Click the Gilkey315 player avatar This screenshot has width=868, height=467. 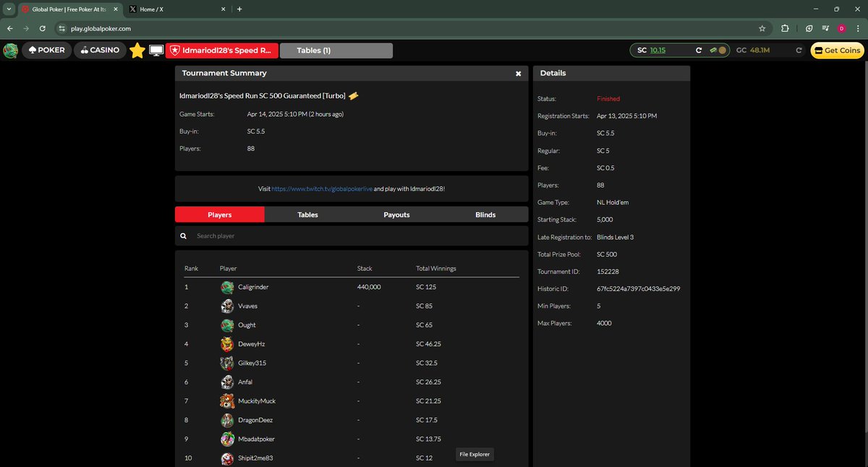coord(227,363)
